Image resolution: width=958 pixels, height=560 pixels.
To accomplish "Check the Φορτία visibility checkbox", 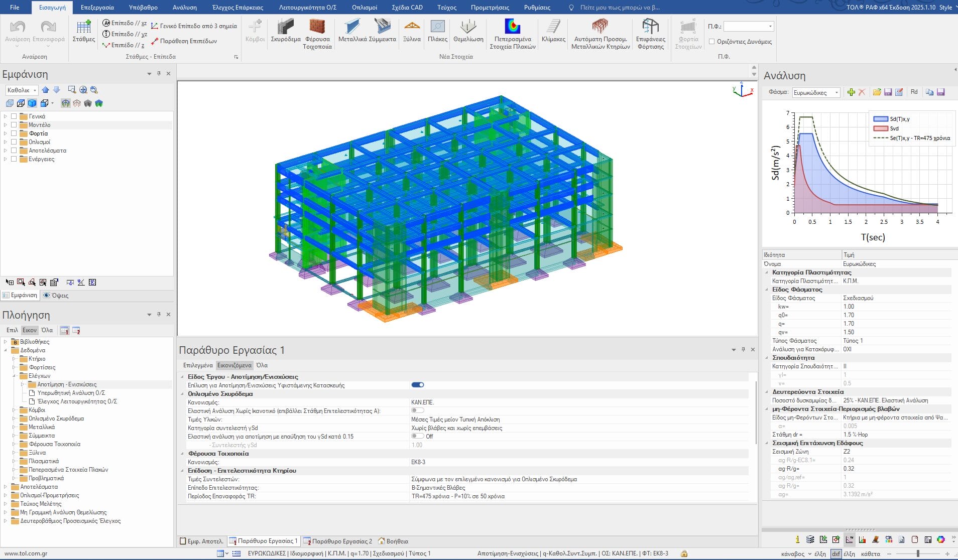I will tap(14, 133).
